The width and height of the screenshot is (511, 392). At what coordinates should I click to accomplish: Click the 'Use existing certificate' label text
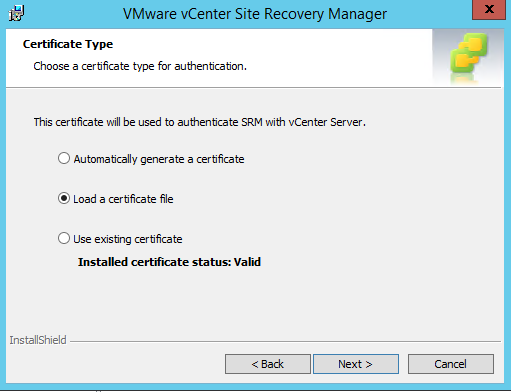pos(128,239)
